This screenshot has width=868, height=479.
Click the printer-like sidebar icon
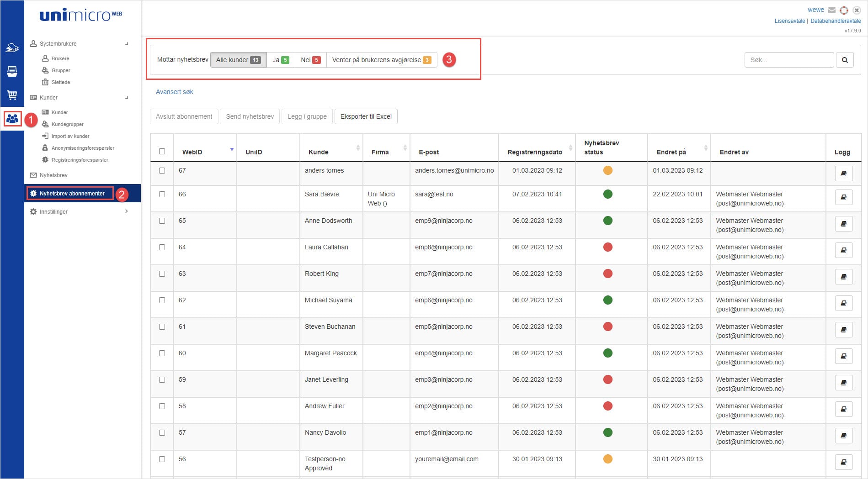12,71
